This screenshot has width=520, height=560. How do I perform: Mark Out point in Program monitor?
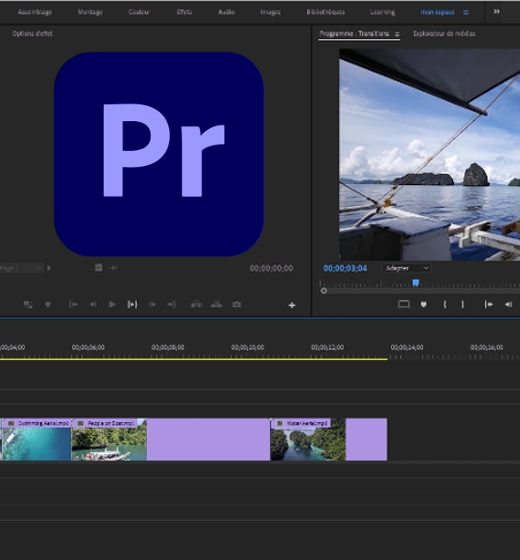coord(462,304)
